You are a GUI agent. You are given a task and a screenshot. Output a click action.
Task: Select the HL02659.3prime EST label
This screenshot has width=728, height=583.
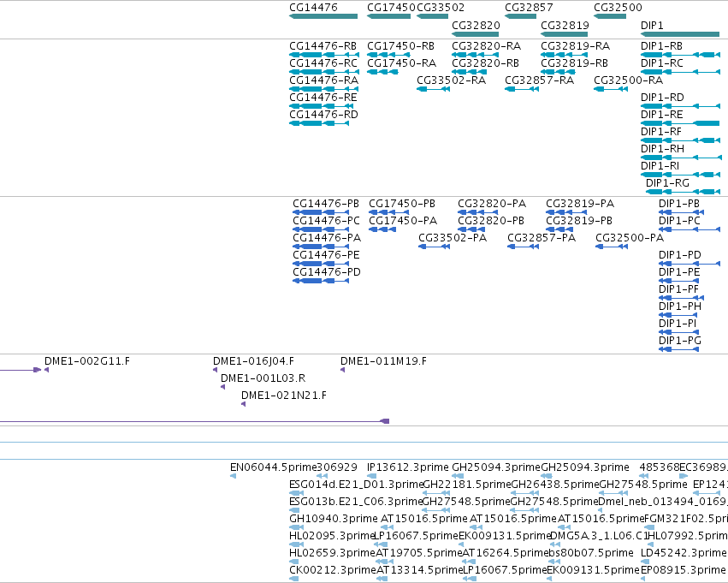point(332,553)
